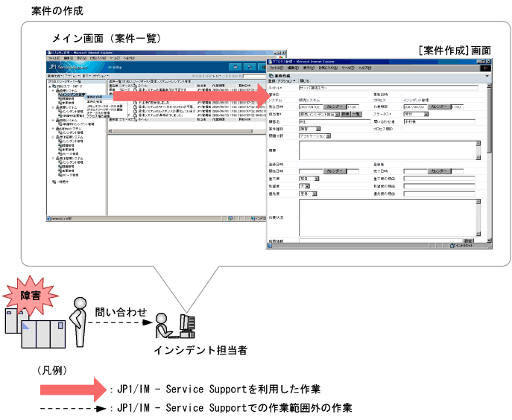Collapse the 案件作成 header arrow
Viewport: 512px width, 420px height.
tap(487, 76)
